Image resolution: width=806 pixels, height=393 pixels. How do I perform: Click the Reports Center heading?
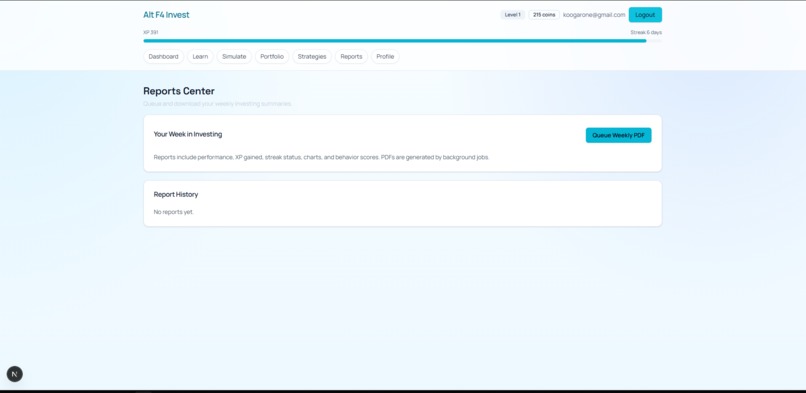click(x=179, y=91)
